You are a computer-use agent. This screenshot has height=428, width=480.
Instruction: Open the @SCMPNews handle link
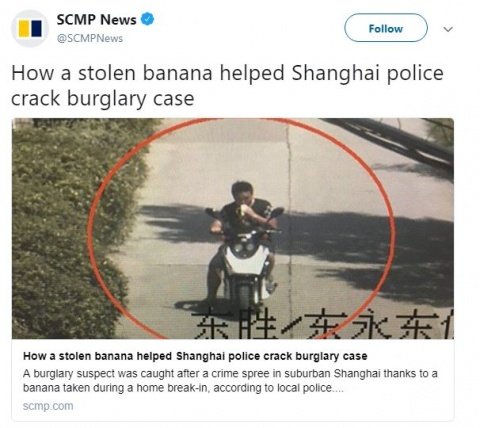pyautogui.click(x=90, y=39)
